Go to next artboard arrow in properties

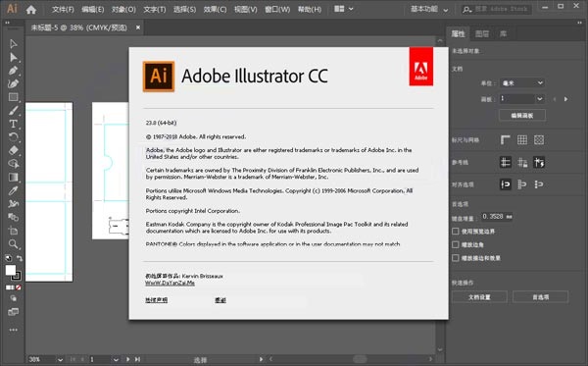565,99
